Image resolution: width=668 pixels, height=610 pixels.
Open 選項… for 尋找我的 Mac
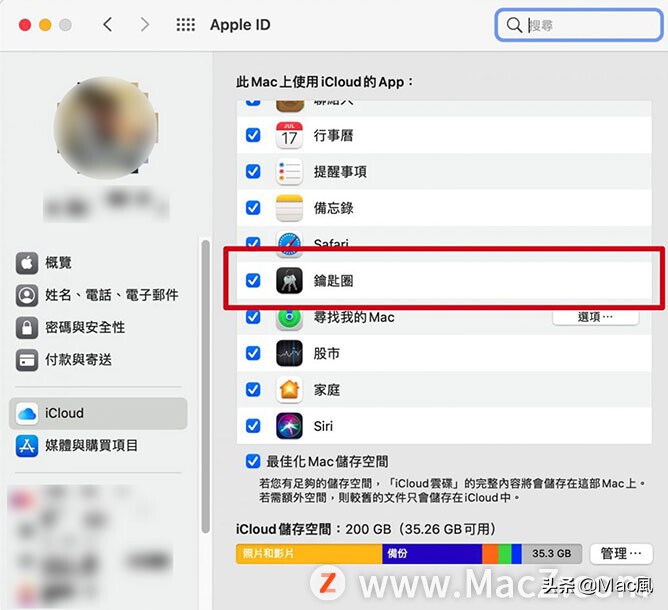(x=596, y=317)
